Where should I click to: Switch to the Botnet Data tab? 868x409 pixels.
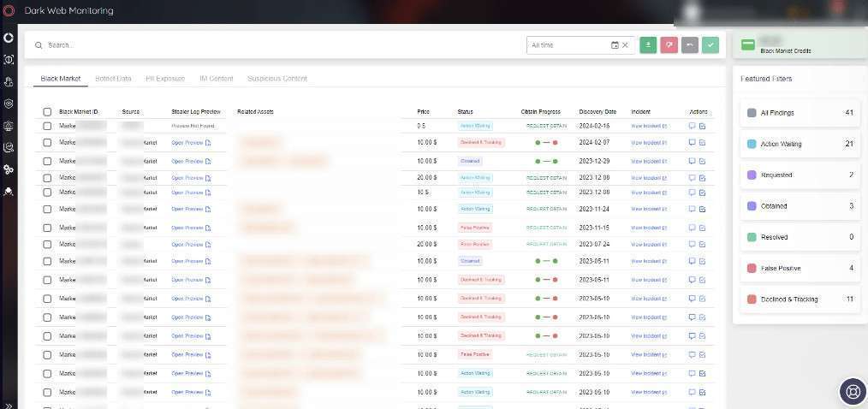(x=113, y=79)
